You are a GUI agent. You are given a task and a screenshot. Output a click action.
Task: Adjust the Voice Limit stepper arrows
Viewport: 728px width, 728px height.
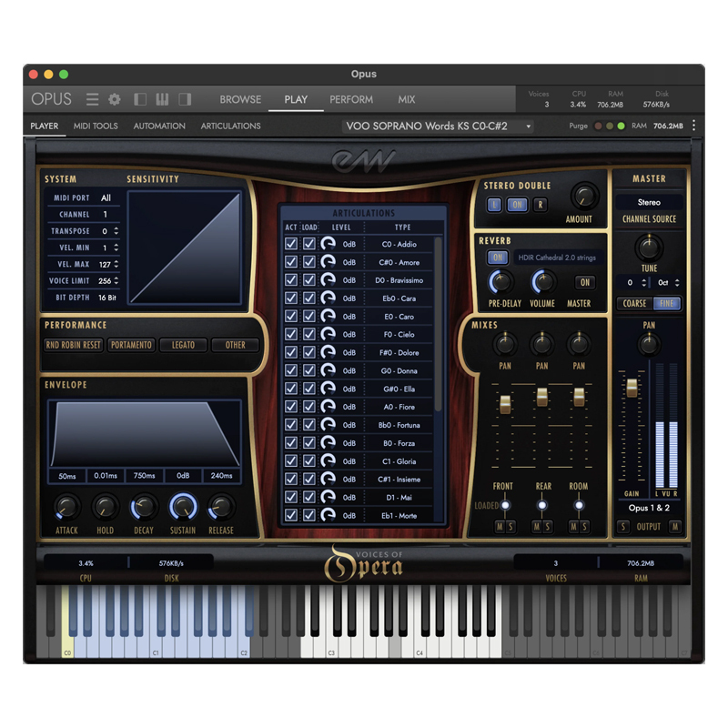116,281
